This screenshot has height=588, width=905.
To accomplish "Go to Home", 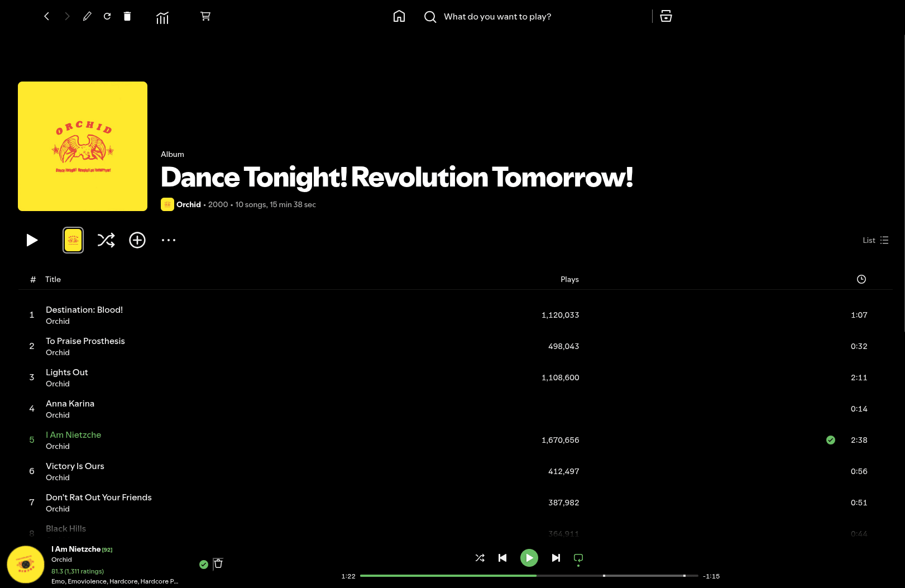I will (x=399, y=16).
